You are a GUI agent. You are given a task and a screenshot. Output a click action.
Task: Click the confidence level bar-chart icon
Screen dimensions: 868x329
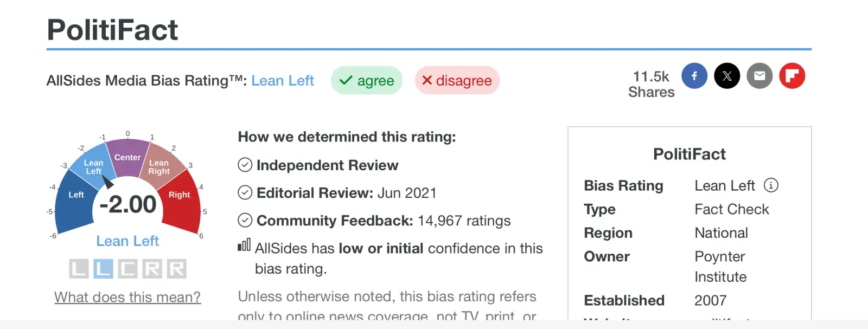point(244,246)
